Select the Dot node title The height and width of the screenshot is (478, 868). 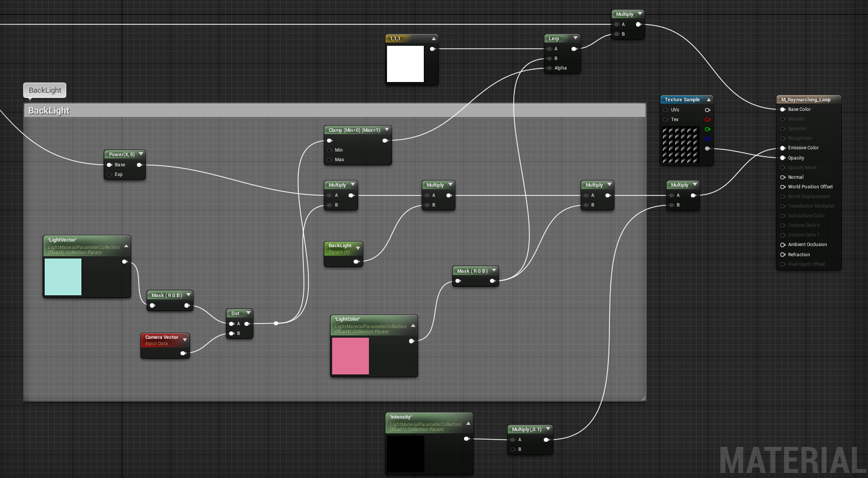[235, 313]
